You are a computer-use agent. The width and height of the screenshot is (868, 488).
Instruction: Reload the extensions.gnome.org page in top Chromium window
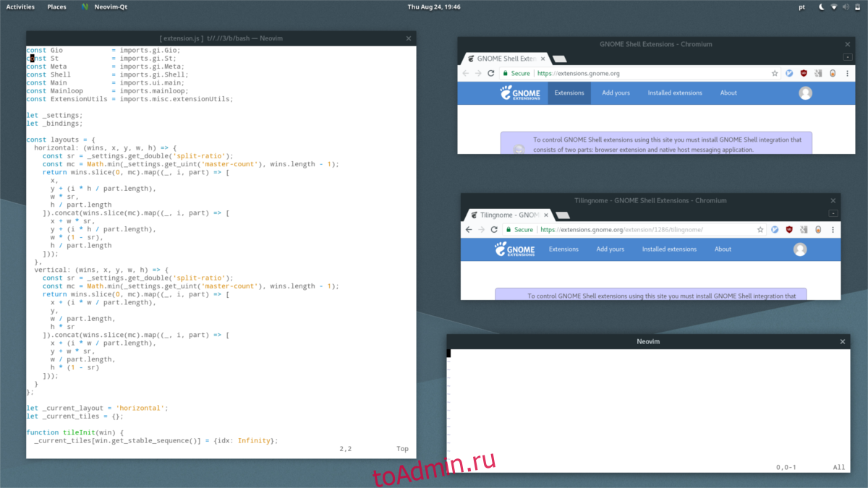click(491, 73)
